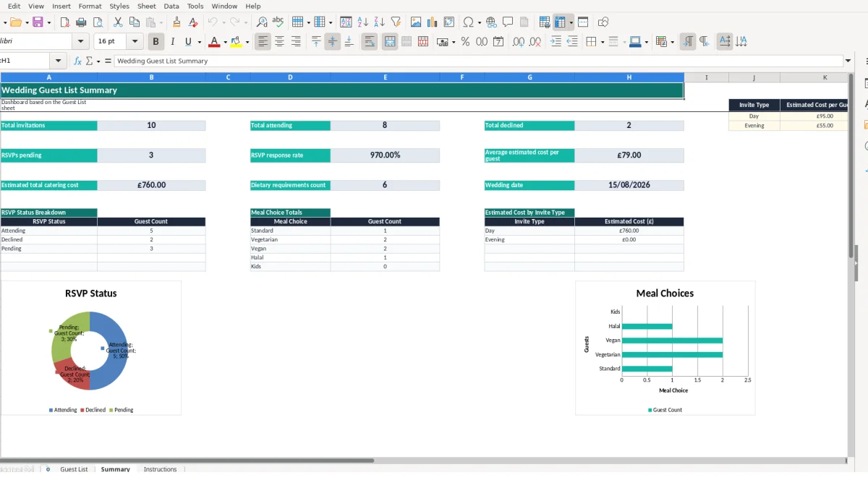
Task: Clone formatting with the paintbrush
Action: (x=176, y=22)
